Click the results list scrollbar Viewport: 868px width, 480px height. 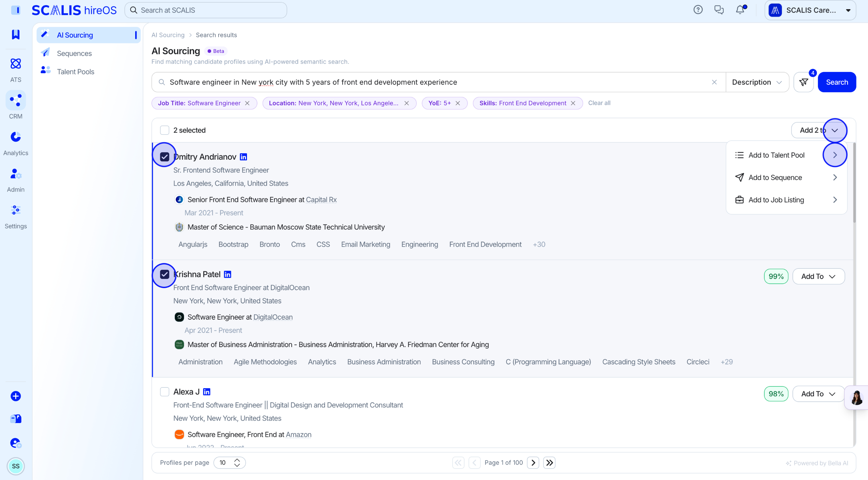point(854,183)
